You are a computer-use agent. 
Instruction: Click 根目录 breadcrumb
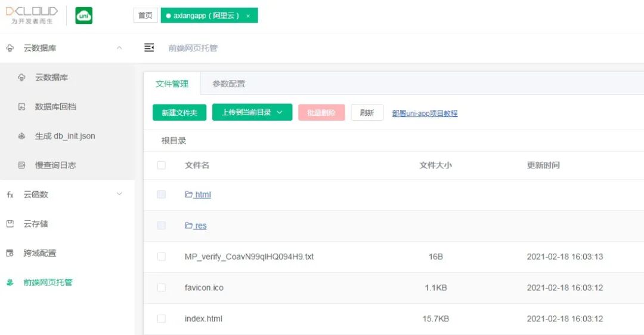[174, 140]
